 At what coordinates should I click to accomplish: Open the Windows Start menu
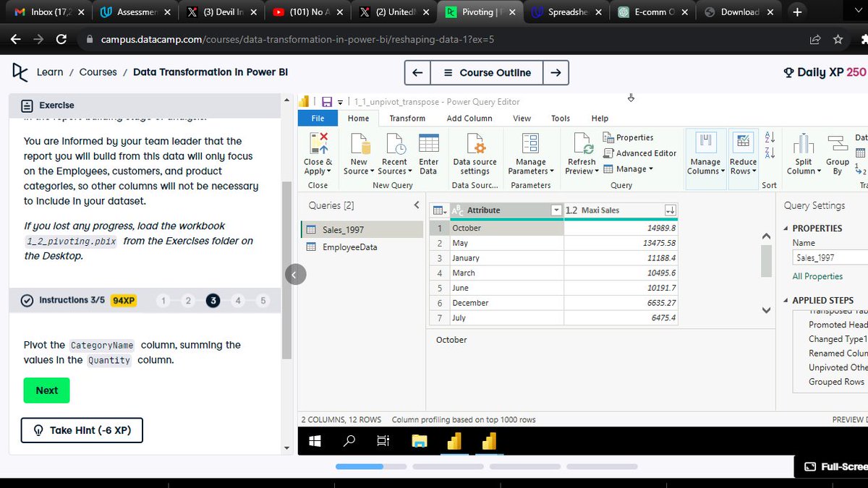pos(315,440)
